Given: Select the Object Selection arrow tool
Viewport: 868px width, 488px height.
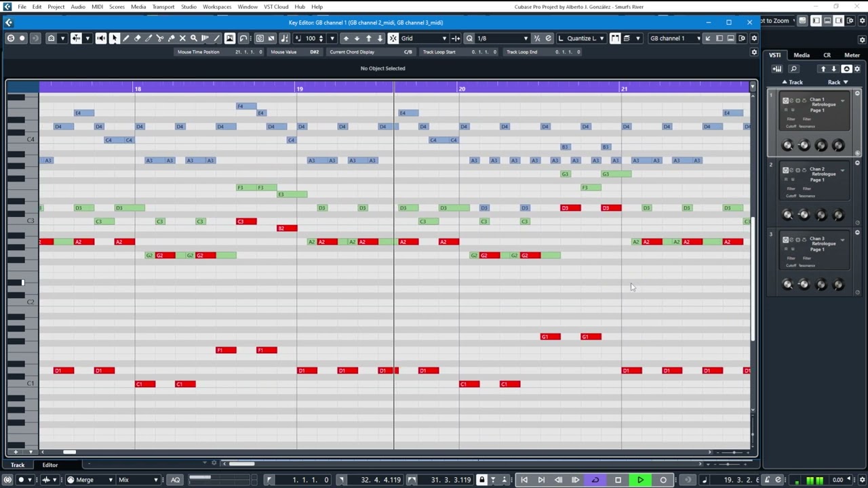Looking at the screenshot, I should click(115, 39).
